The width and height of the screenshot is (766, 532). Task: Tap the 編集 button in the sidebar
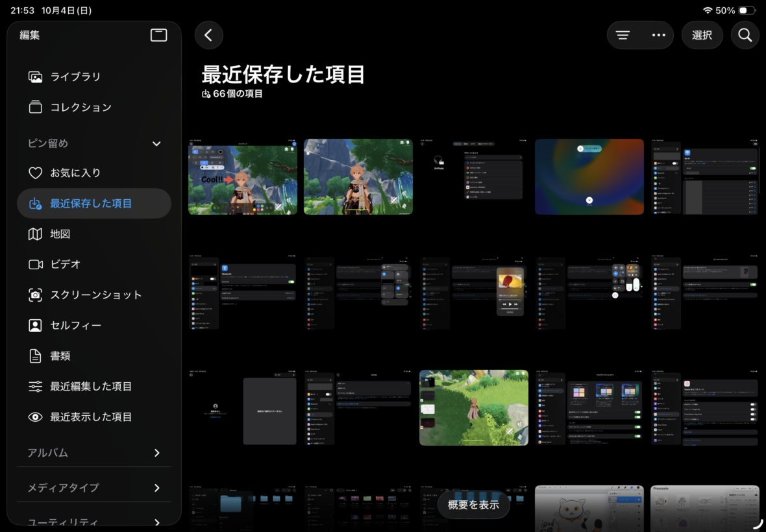[x=29, y=35]
